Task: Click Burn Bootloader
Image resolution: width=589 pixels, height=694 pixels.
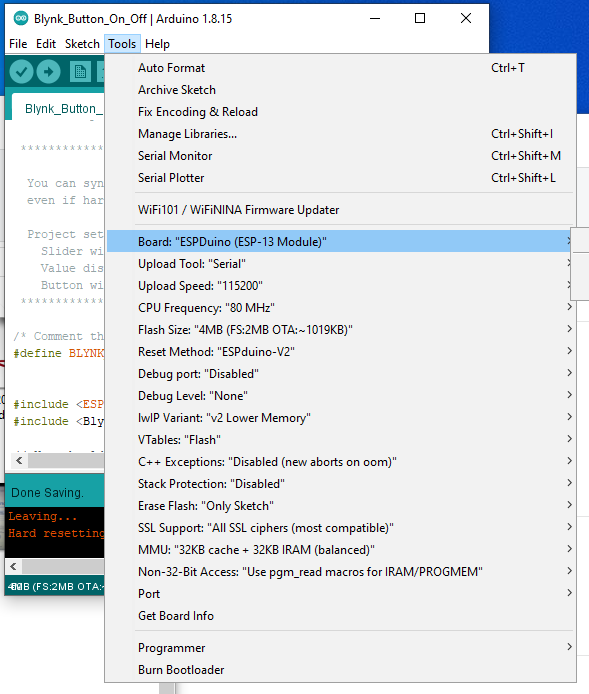Action: tap(341, 670)
